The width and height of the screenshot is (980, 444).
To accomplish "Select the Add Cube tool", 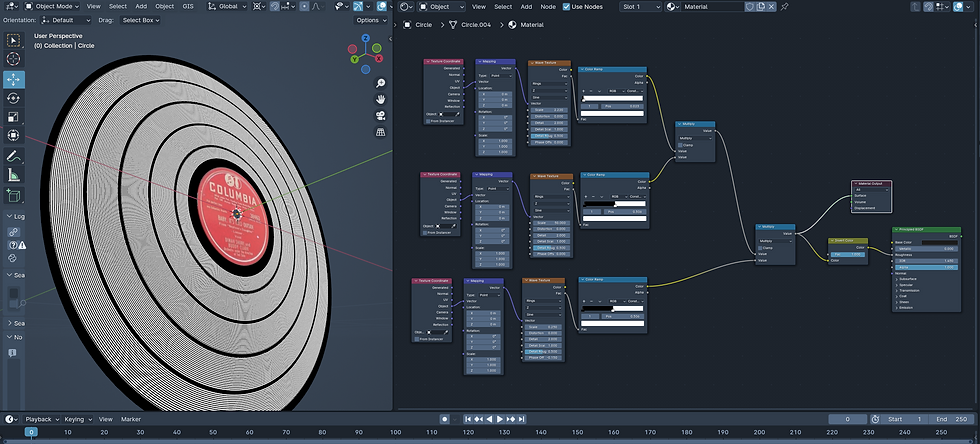I will pos(14,196).
